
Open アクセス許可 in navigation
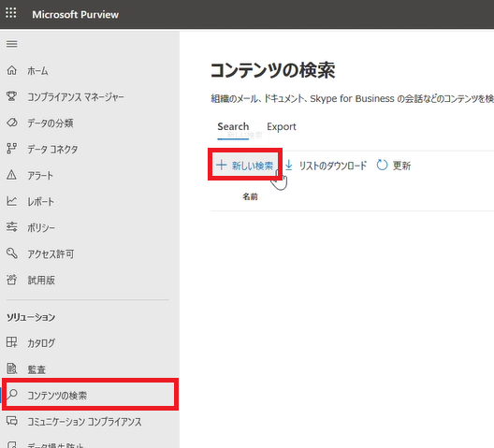tap(51, 254)
